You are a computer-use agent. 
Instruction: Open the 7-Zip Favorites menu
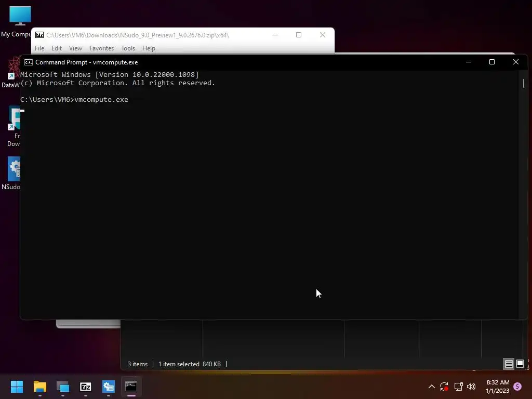(x=101, y=48)
